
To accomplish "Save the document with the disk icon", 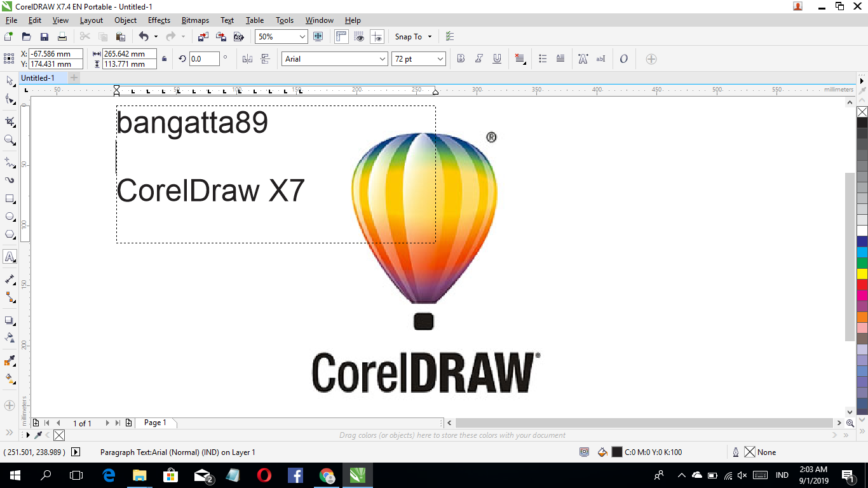I will [x=44, y=37].
